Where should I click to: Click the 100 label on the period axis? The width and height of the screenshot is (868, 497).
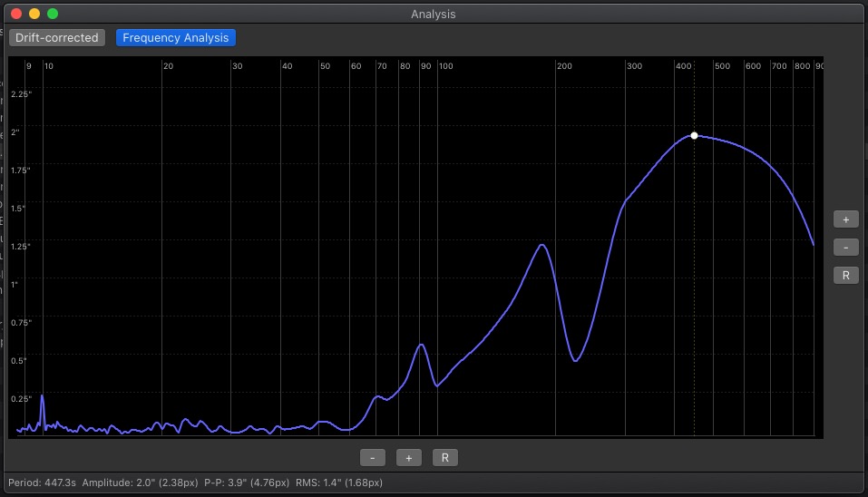pyautogui.click(x=446, y=66)
